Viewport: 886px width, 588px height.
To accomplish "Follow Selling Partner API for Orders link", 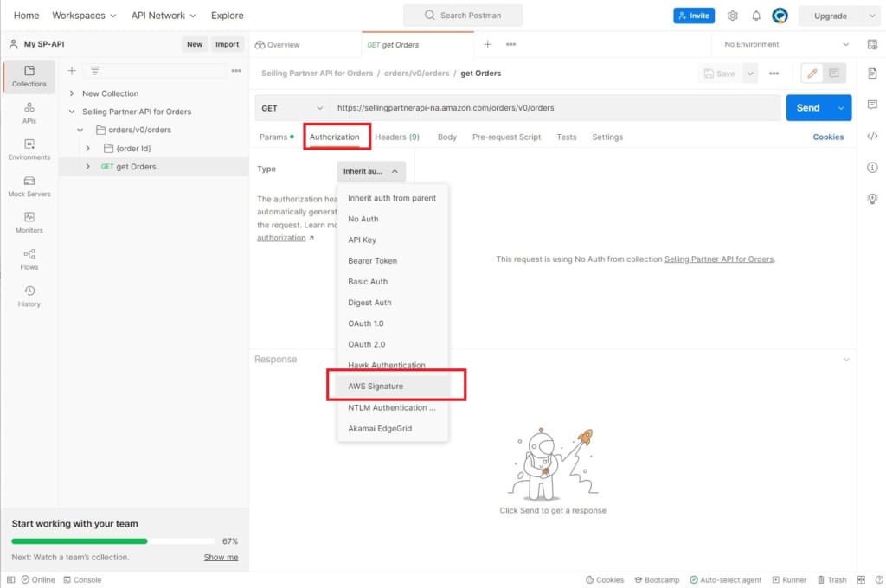I will coord(719,259).
